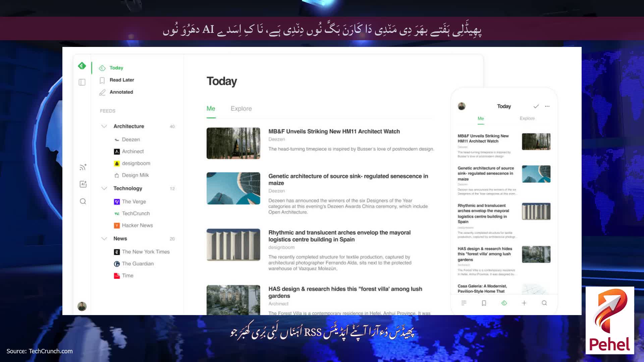The height and width of the screenshot is (362, 644).
Task: Click the Rhythmic arches building thumbnail
Action: (x=233, y=245)
